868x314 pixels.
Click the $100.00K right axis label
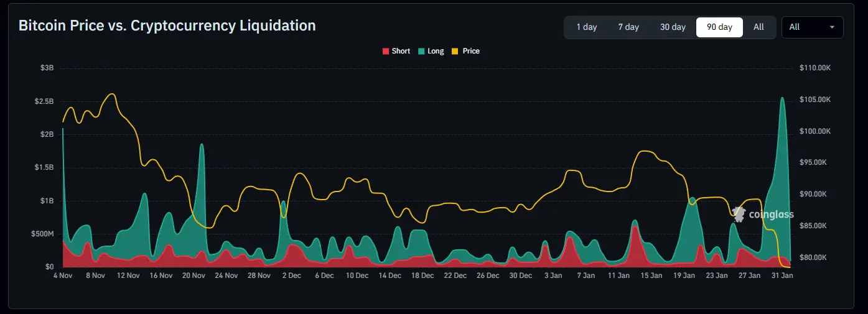tap(814, 131)
